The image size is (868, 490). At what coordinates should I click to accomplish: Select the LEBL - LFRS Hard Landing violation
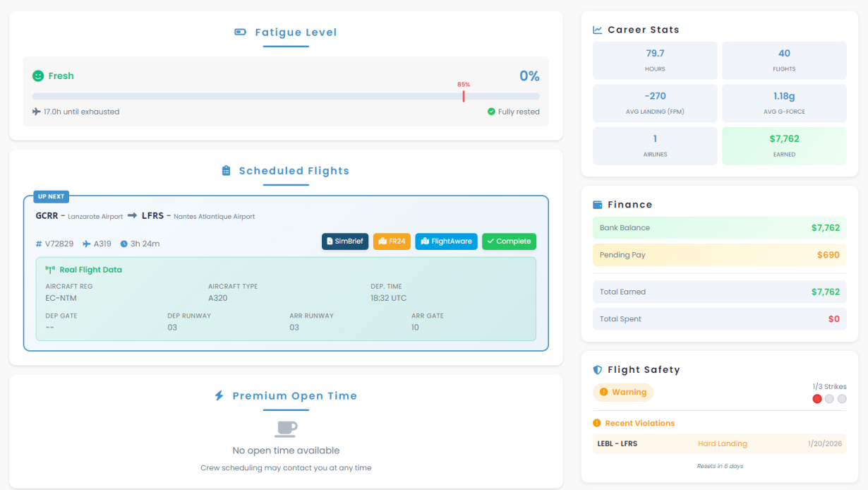[719, 443]
